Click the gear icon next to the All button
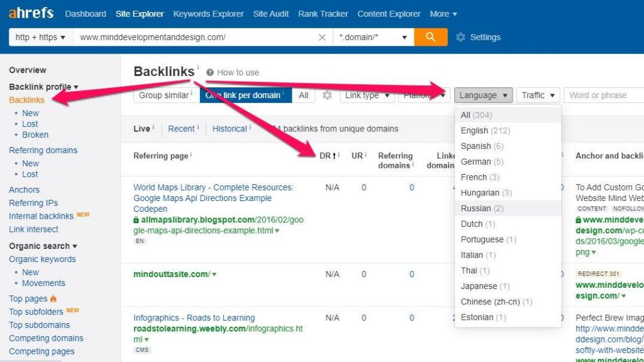This screenshot has height=362, width=644. click(327, 96)
